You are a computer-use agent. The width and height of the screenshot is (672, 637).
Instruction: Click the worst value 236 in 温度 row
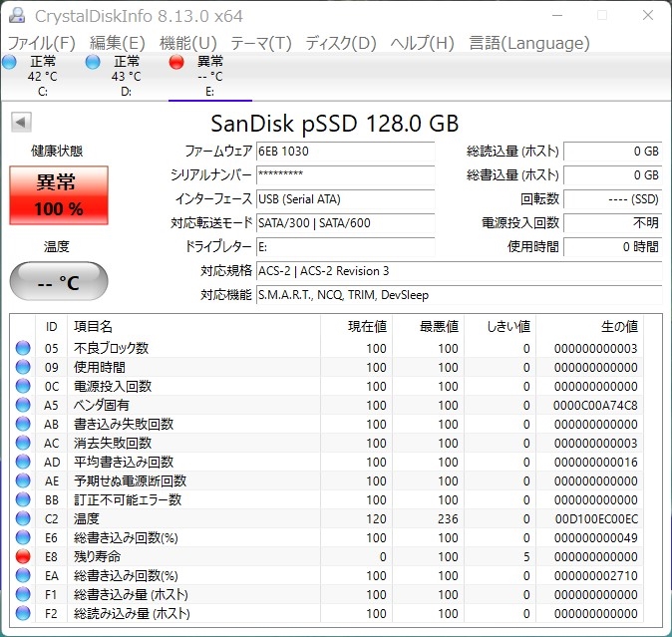[448, 519]
